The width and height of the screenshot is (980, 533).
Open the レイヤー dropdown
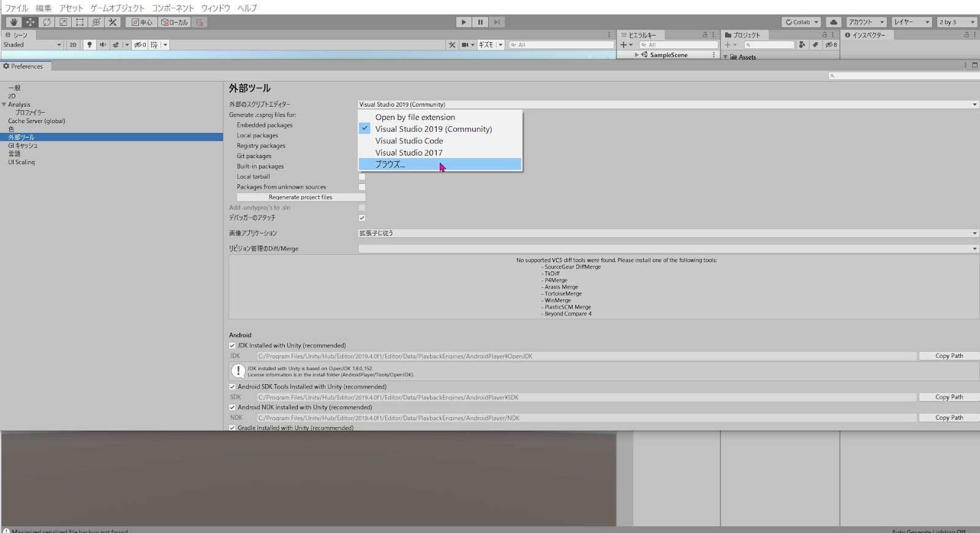[x=911, y=22]
